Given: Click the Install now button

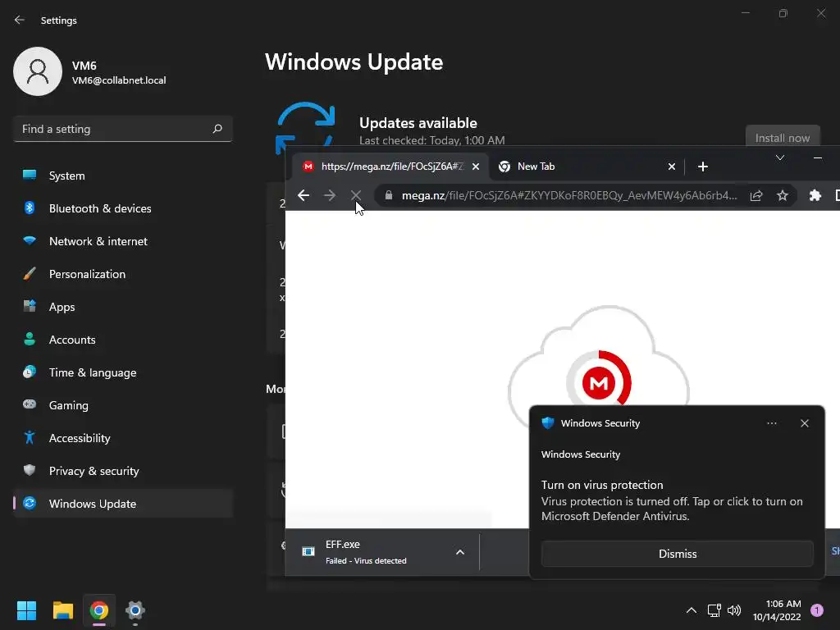Looking at the screenshot, I should click(x=782, y=137).
